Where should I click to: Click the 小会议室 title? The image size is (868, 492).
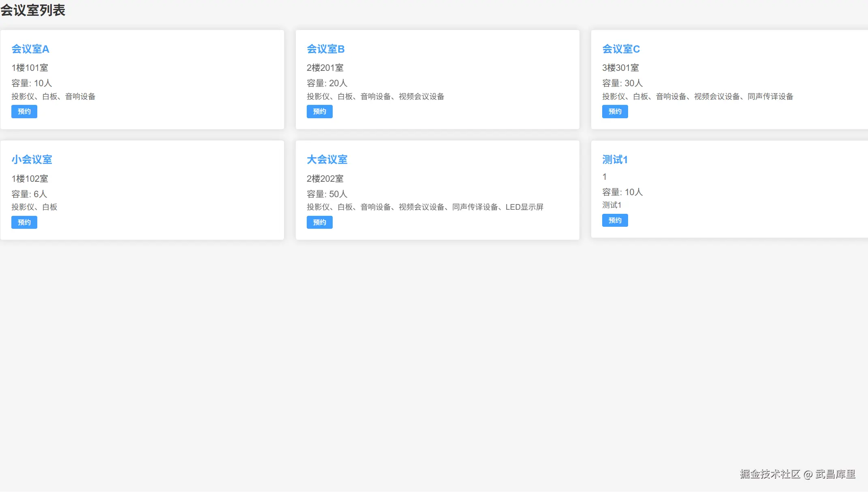[32, 160]
